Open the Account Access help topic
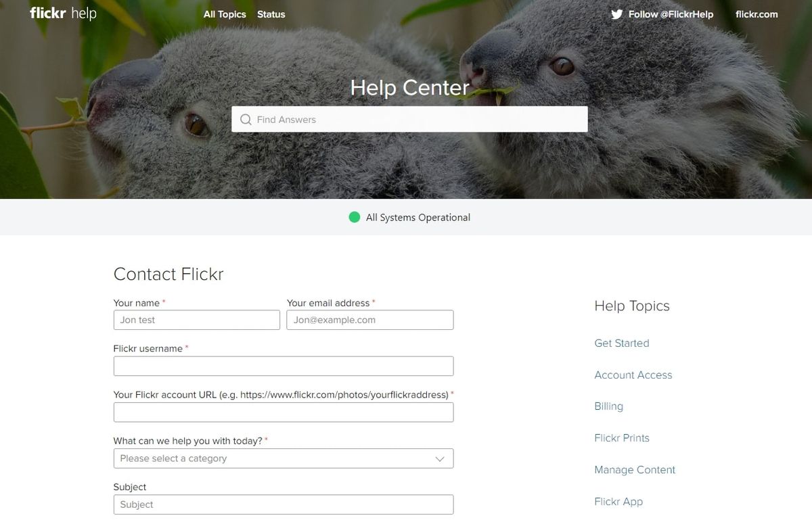Viewport: 812px width, 522px height. [633, 375]
